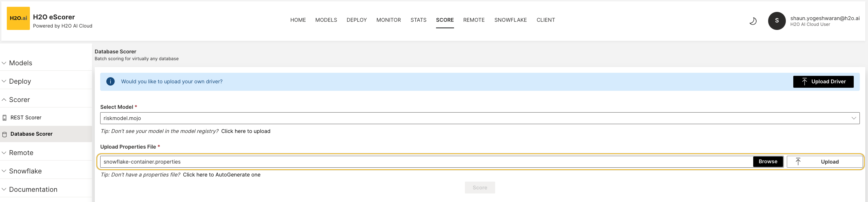Click the Upload button for properties file
The image size is (868, 202).
click(825, 162)
